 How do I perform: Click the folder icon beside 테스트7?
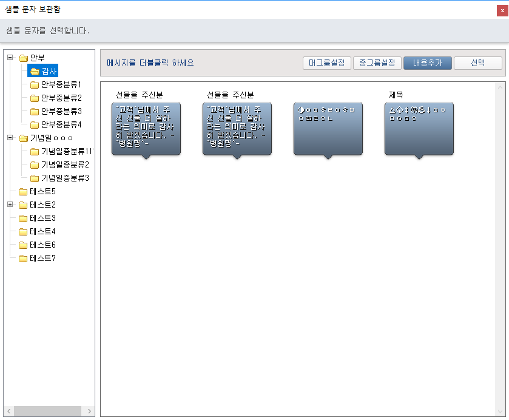(24, 259)
